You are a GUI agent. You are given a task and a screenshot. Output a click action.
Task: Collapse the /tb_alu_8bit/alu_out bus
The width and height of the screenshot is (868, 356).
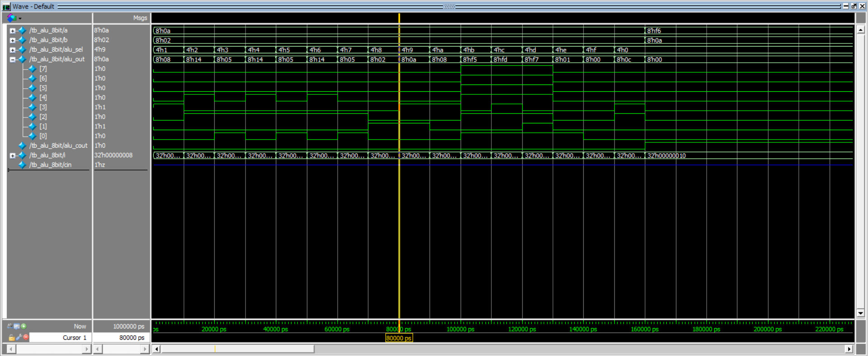point(13,59)
